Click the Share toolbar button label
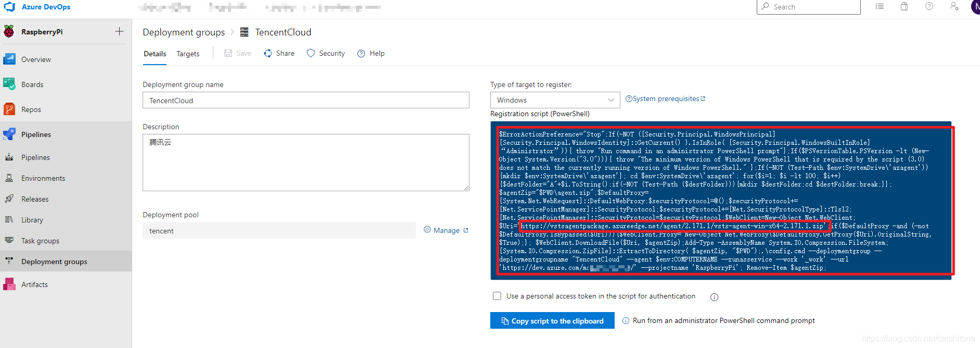 click(285, 53)
